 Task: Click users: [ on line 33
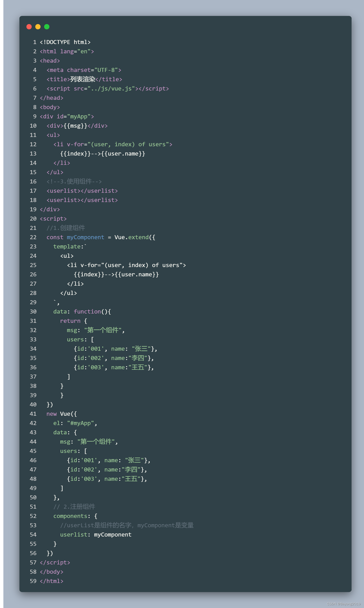(x=81, y=340)
